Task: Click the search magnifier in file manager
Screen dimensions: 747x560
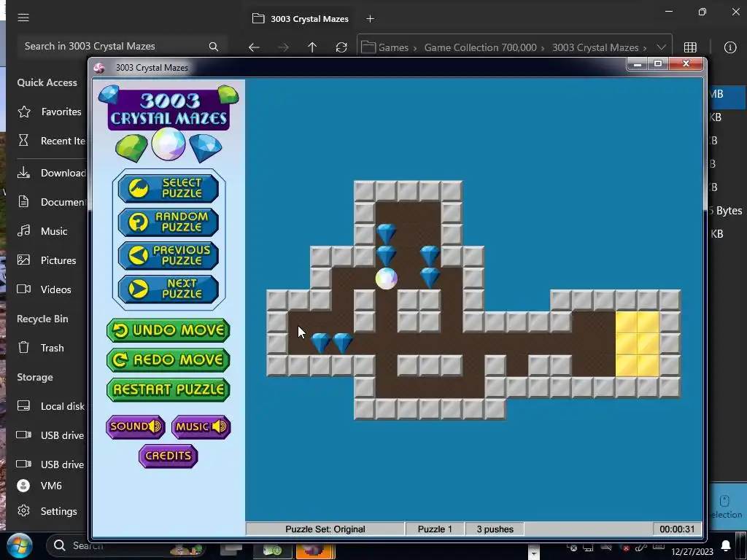Action: pos(214,46)
